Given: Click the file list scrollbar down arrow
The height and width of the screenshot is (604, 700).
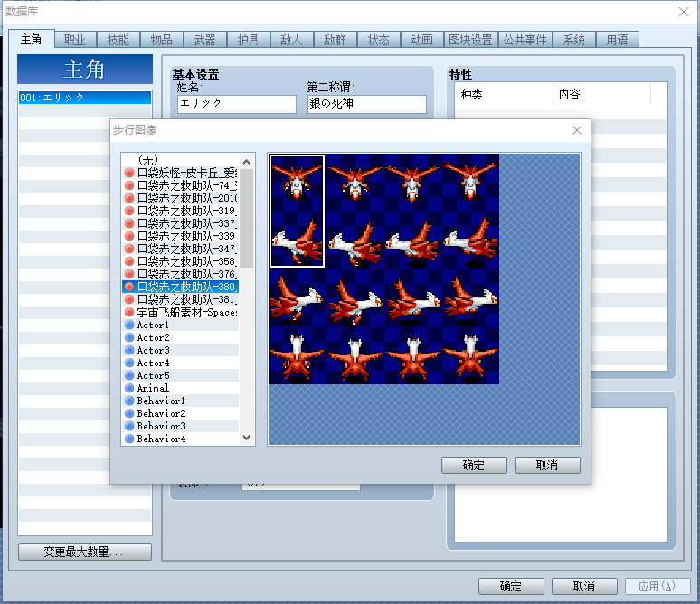Looking at the screenshot, I should pos(246,438).
